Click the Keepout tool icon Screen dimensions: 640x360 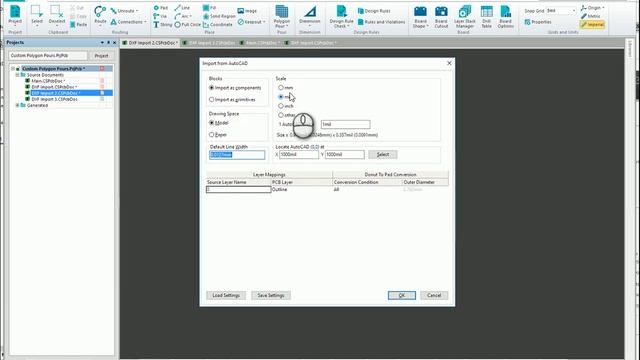pyautogui.click(x=251, y=22)
